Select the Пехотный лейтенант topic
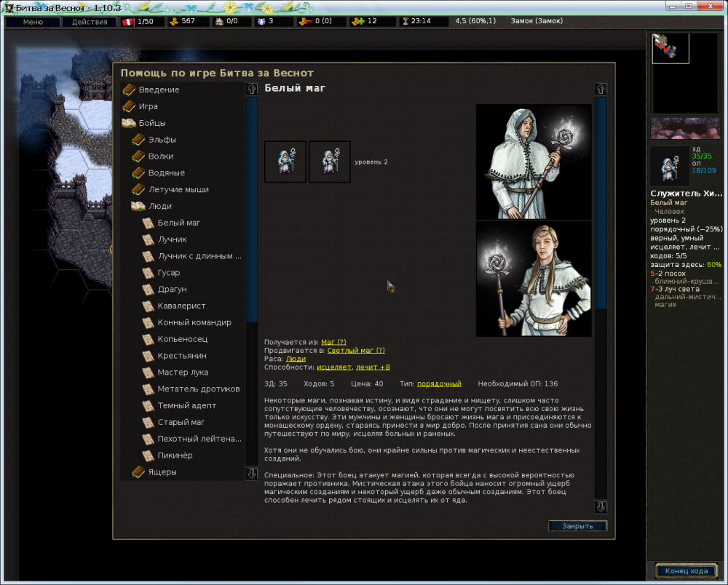 point(199,439)
